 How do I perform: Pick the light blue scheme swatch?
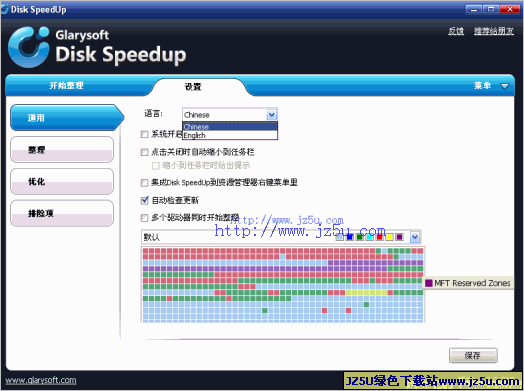[x=340, y=237]
